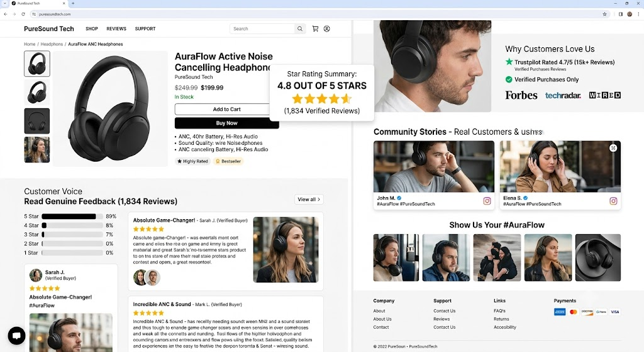Viewport: 644px width, 352px height.
Task: Filter by 4 Star rating bar
Action: 72,225
